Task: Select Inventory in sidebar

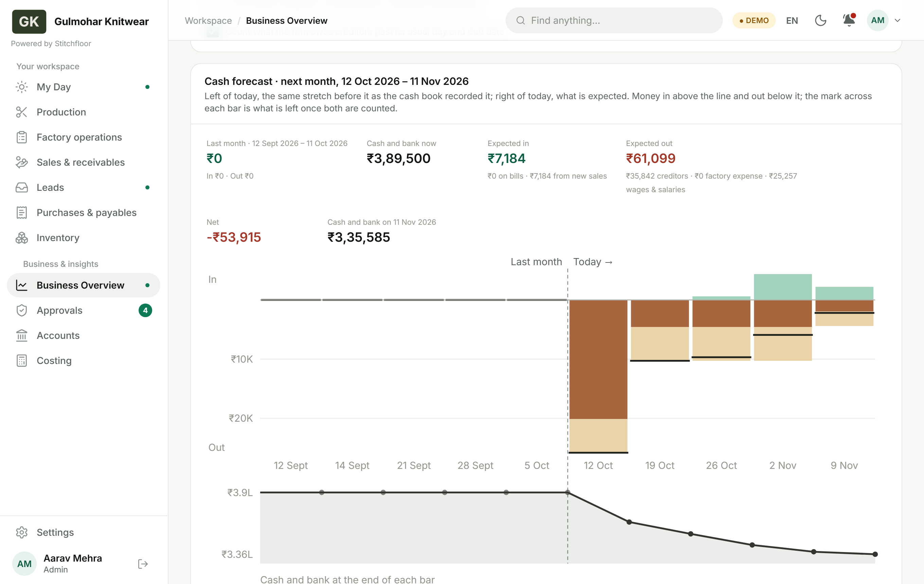Action: [83, 238]
